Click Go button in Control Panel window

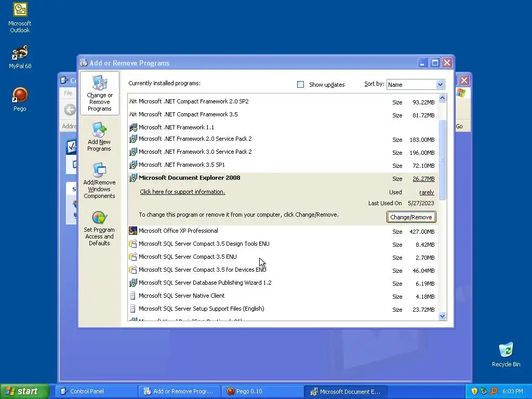point(459,126)
